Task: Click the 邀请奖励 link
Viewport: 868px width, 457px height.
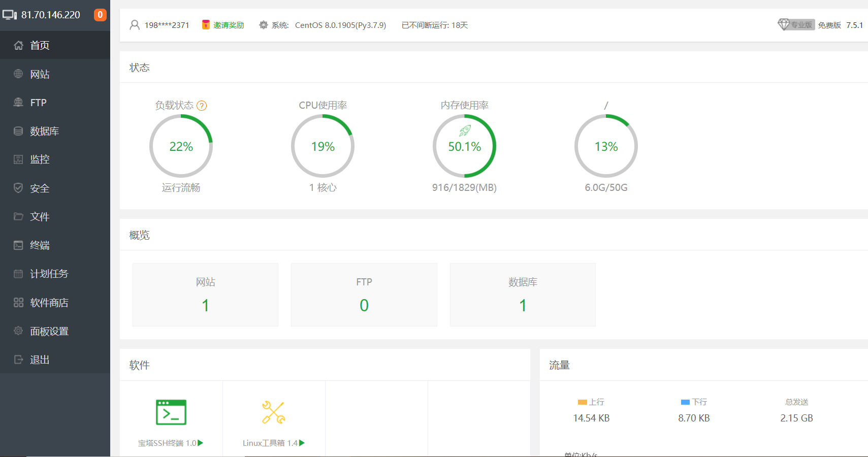Action: point(229,25)
